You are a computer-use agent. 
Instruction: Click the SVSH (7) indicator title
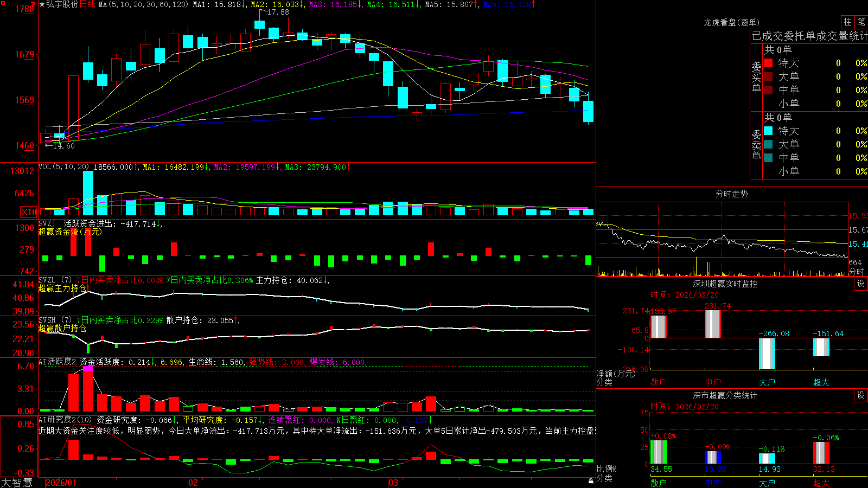click(x=55, y=320)
